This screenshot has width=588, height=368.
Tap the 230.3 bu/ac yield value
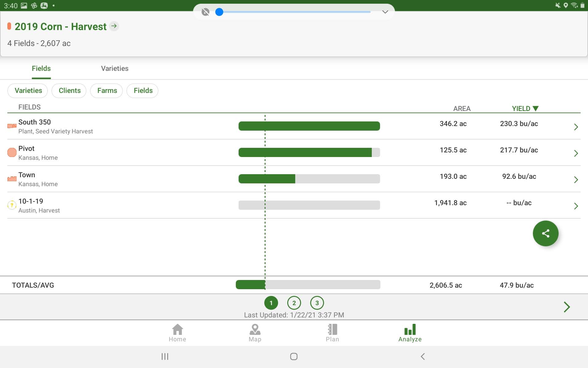[519, 124]
